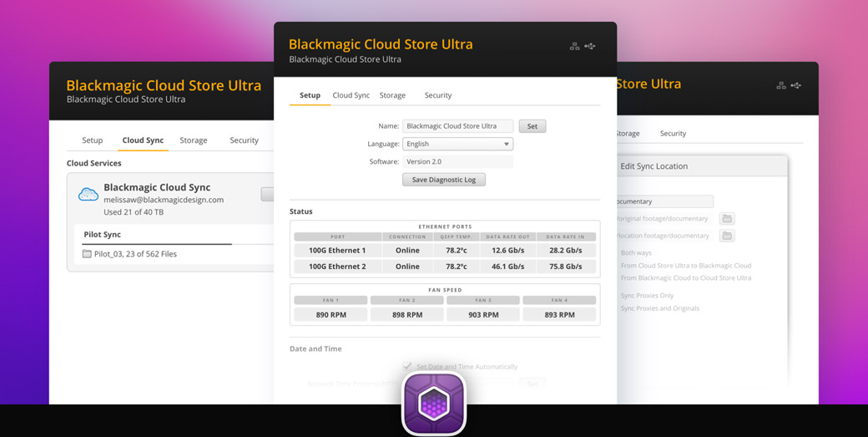Image resolution: width=868 pixels, height=437 pixels.
Task: Select Setup tab in the left window
Action: tap(93, 140)
